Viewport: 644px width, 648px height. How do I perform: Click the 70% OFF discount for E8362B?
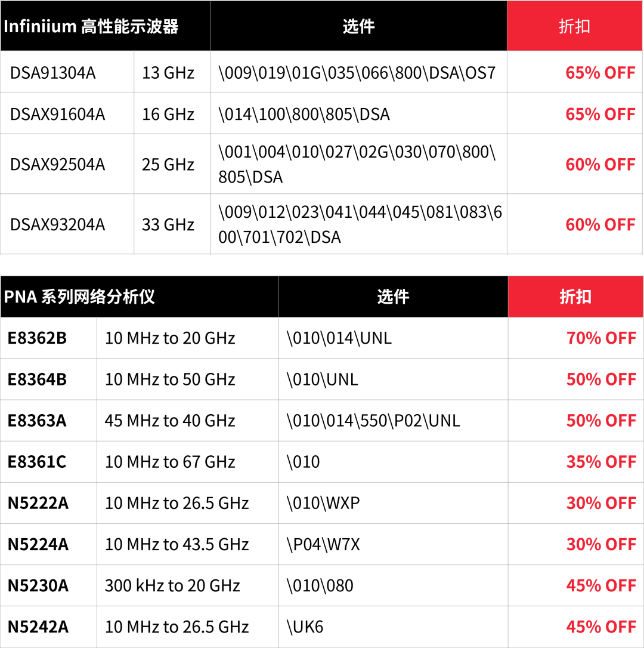pyautogui.click(x=601, y=338)
